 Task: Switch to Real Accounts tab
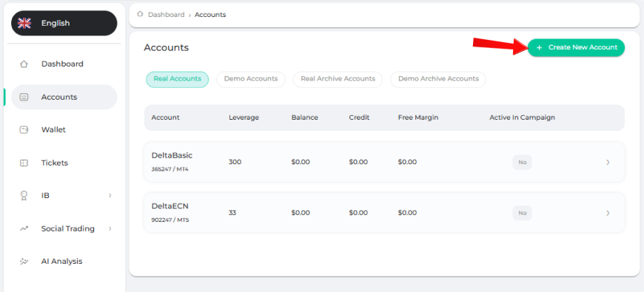tap(178, 79)
